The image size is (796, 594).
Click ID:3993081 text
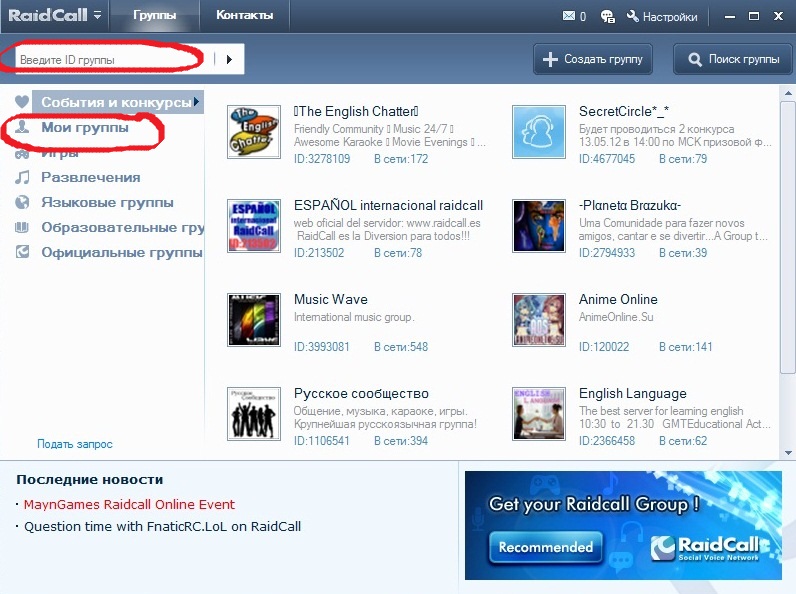tap(322, 346)
